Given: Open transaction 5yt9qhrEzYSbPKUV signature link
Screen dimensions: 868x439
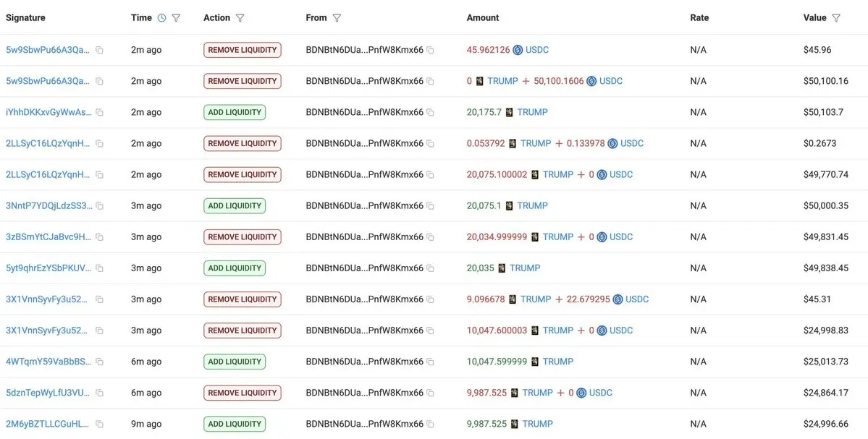Looking at the screenshot, I should point(49,268).
